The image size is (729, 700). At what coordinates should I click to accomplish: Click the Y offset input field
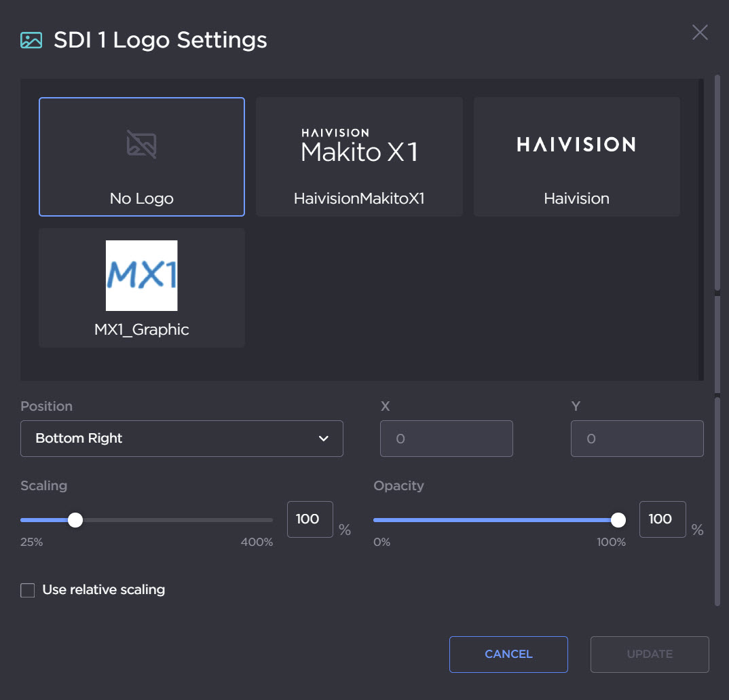(x=637, y=439)
